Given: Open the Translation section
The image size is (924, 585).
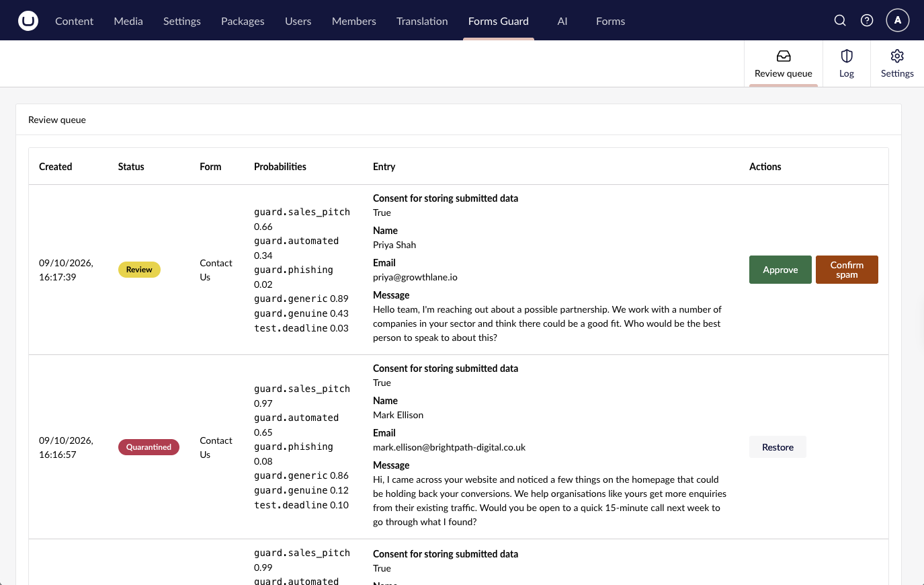Looking at the screenshot, I should [x=422, y=21].
